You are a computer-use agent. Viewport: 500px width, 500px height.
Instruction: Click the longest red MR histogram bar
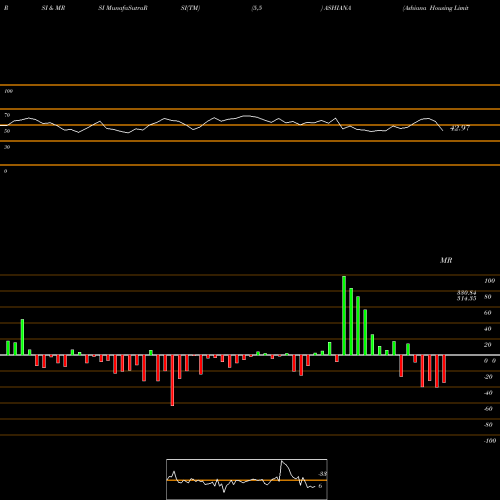[172, 380]
